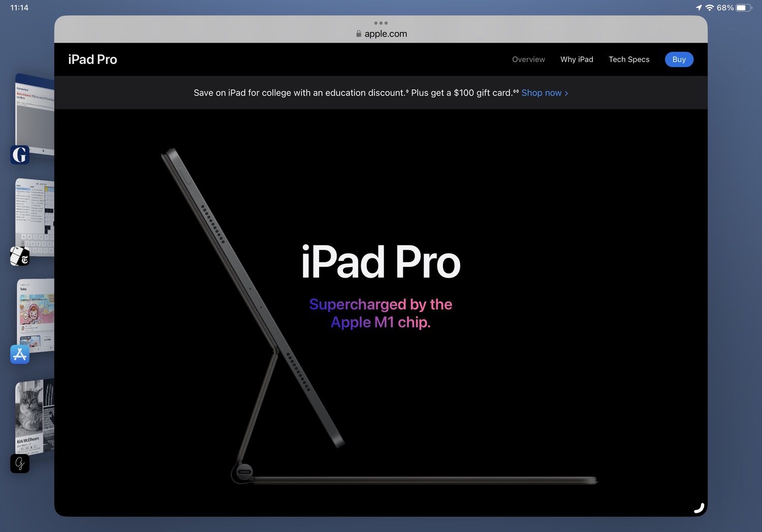Tap the Wi-Fi status icon

point(710,8)
